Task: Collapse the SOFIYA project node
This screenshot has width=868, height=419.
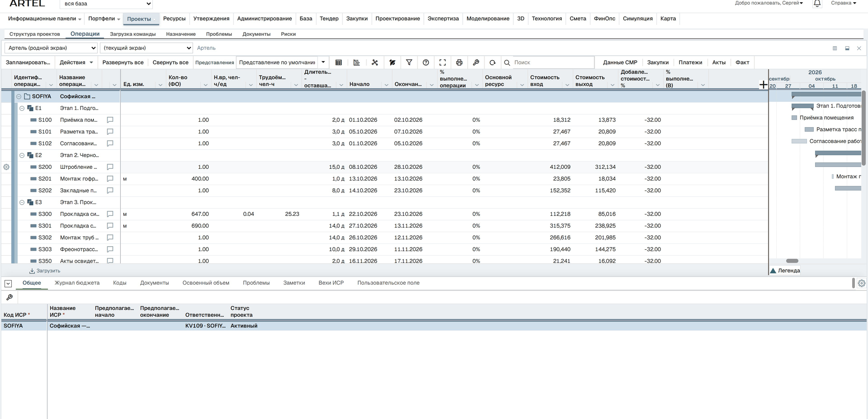Action: click(19, 96)
